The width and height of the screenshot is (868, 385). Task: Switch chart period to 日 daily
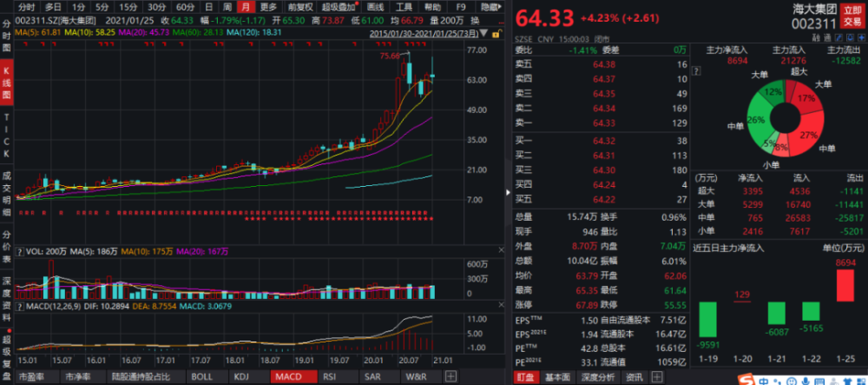pyautogui.click(x=208, y=7)
